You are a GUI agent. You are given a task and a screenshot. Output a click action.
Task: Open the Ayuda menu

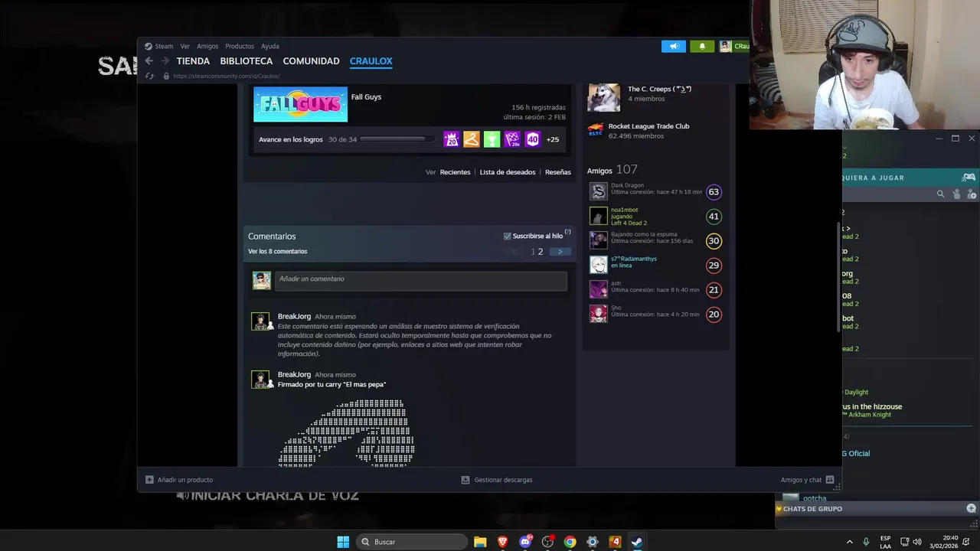[x=270, y=47]
